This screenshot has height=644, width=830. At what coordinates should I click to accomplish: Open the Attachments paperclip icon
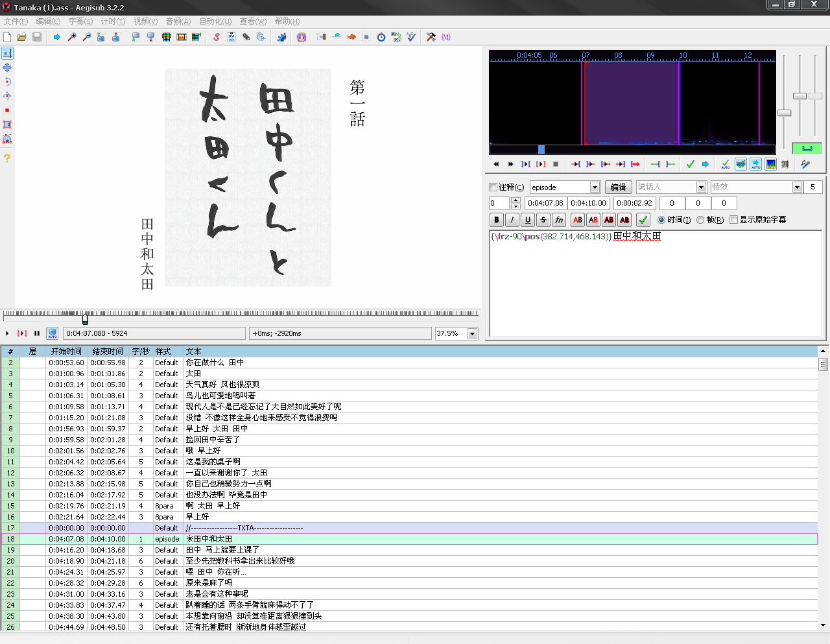(246, 37)
